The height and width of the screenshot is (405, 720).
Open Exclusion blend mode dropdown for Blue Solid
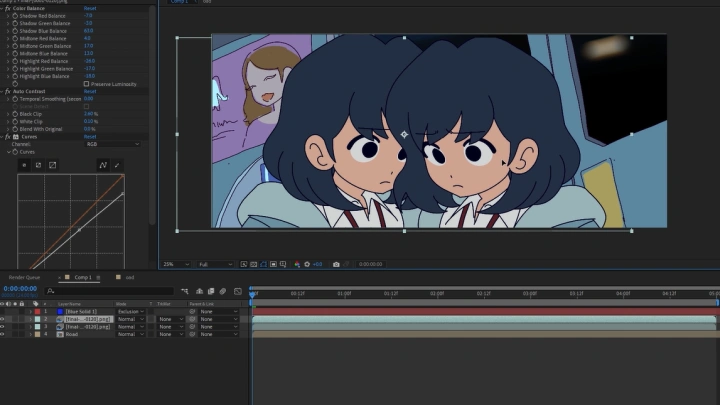click(131, 311)
